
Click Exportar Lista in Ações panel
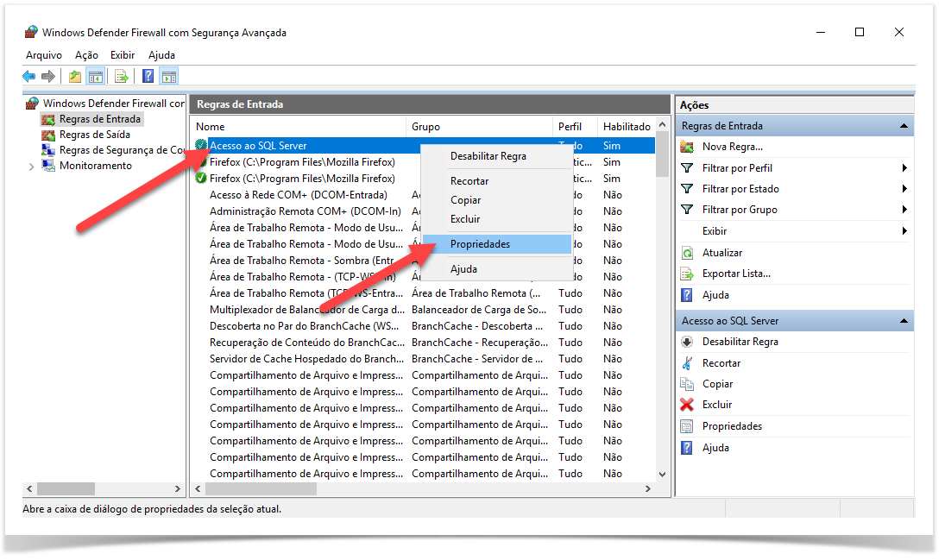coord(736,274)
